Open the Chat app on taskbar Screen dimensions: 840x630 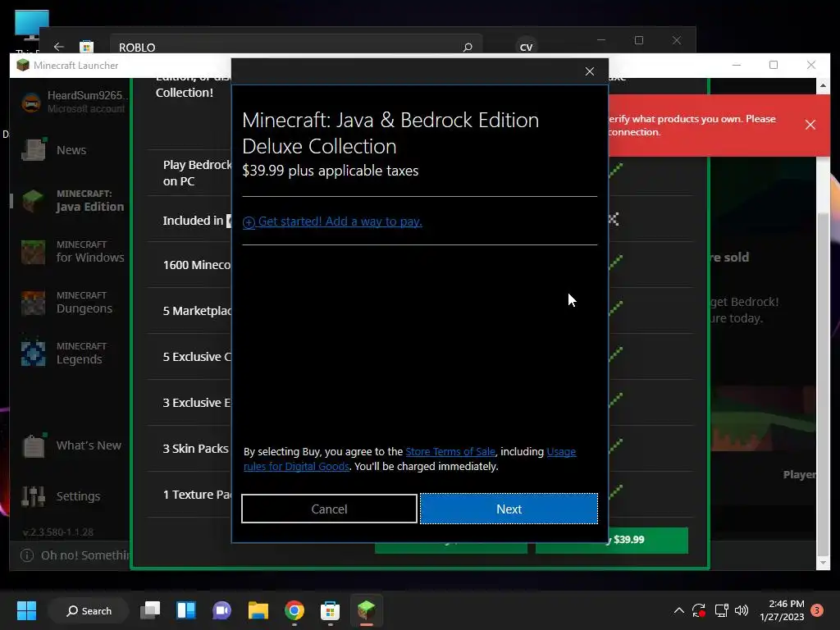pyautogui.click(x=221, y=610)
